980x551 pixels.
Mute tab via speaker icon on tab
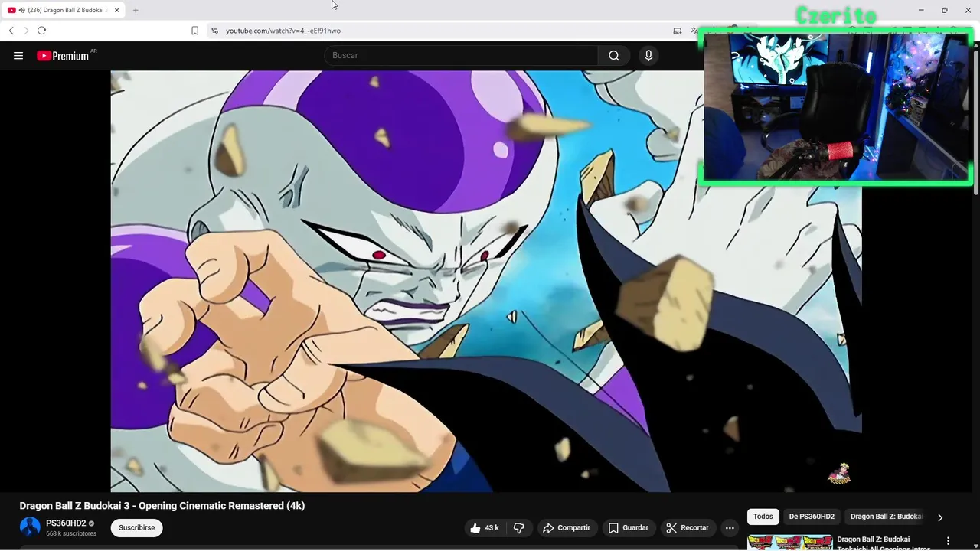click(x=21, y=10)
